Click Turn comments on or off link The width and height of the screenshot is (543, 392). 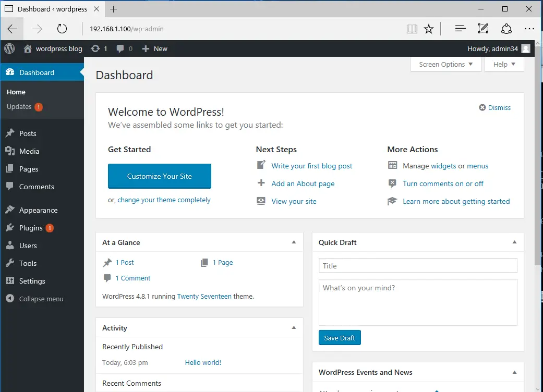[x=443, y=183]
